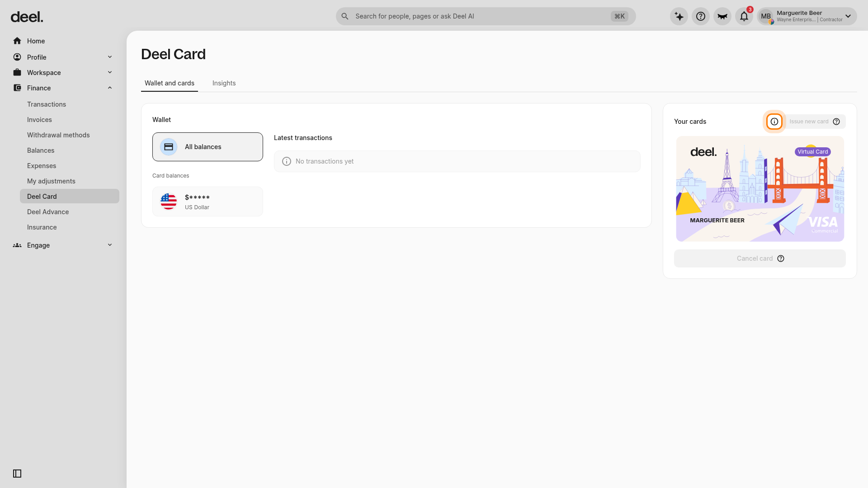Click the Home house icon
This screenshot has width=868, height=488.
click(17, 41)
